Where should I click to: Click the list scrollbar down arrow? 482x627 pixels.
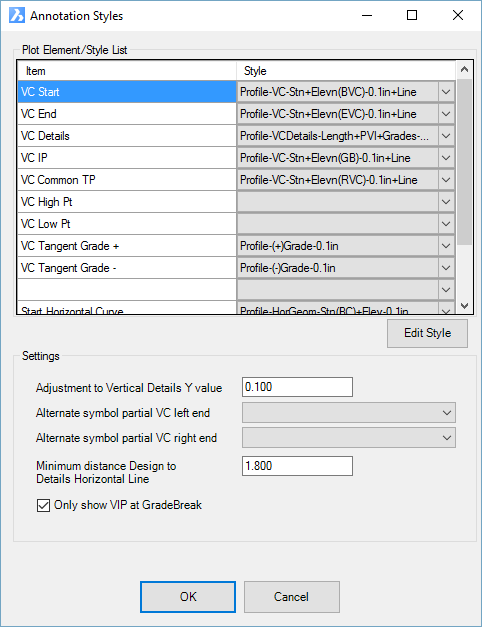click(464, 306)
